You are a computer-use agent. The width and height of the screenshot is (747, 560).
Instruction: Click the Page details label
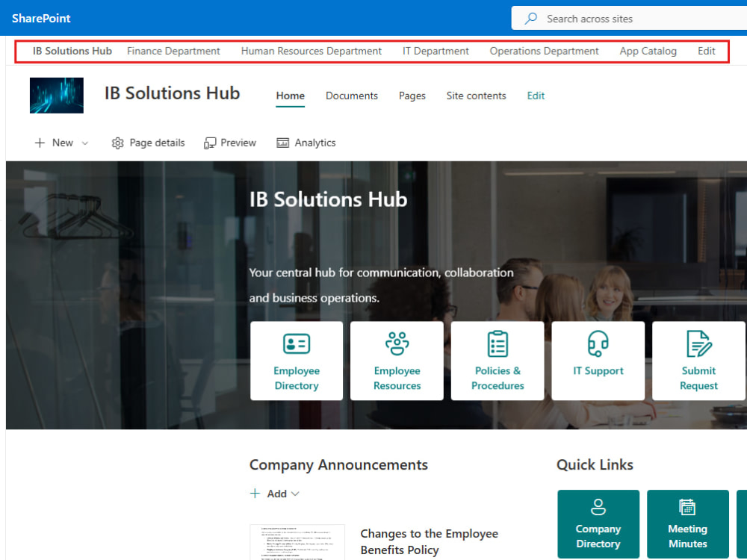tap(157, 143)
